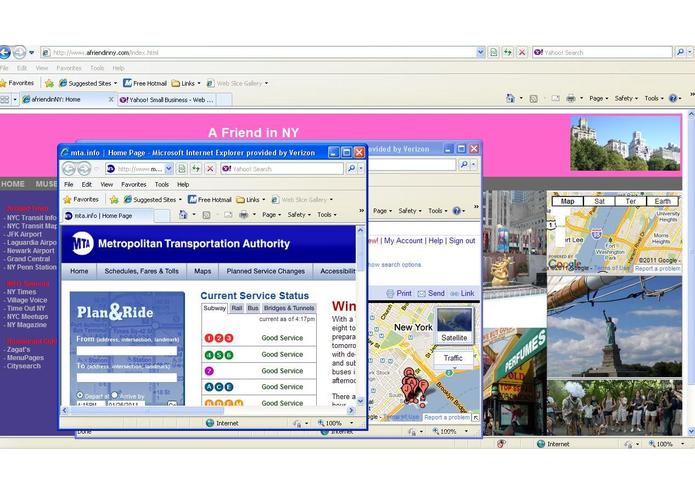
Task: Click 'Schedules, Fares & Tolls' navigation button
Action: (141, 271)
